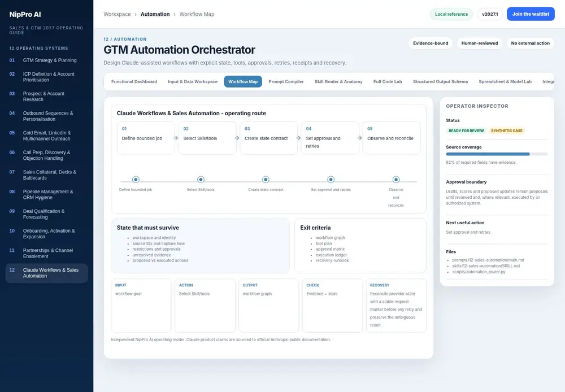Click 'workspace and identity' list item

pyautogui.click(x=154, y=238)
